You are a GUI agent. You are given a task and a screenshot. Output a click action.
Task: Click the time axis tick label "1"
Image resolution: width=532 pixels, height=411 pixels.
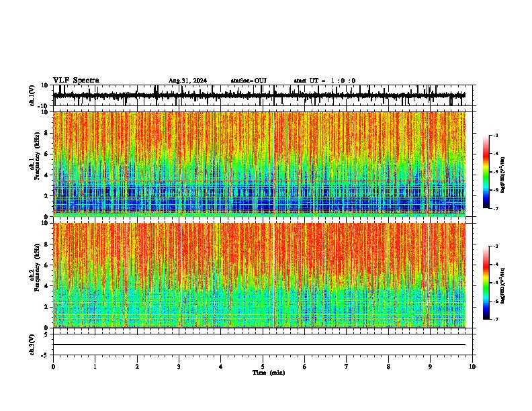(x=95, y=367)
